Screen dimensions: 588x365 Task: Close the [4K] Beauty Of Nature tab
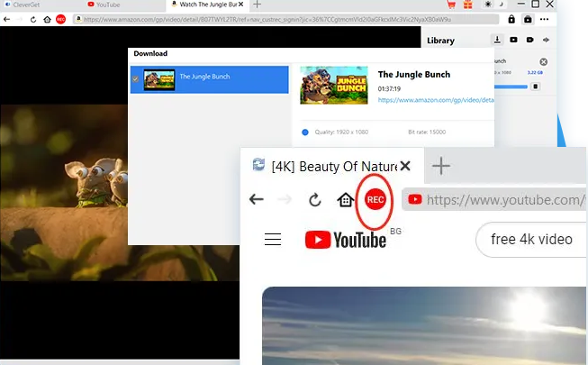click(x=405, y=166)
